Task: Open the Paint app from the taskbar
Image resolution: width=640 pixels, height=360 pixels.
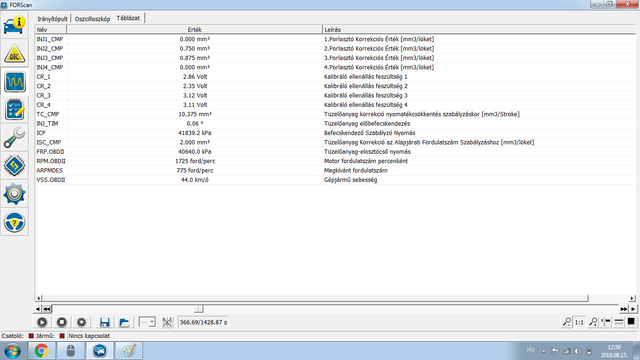Action: 129,351
